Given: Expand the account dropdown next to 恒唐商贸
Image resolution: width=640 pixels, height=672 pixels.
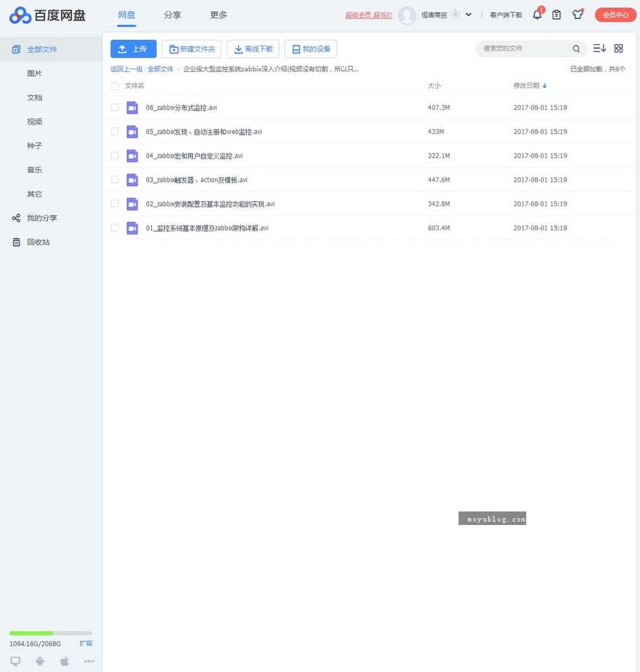Looking at the screenshot, I should pos(467,14).
